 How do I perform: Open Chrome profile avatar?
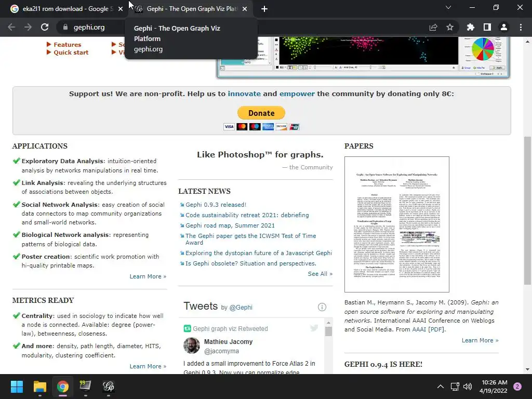(x=504, y=27)
